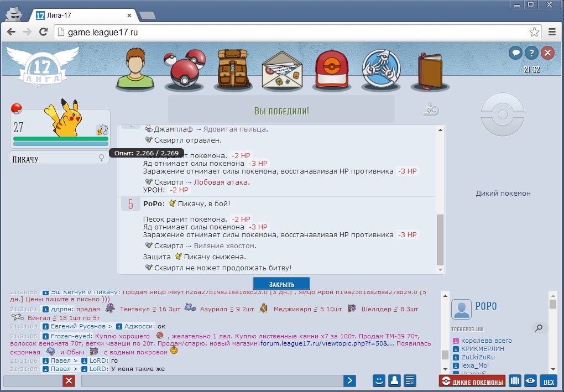Reload the page

[x=44, y=32]
